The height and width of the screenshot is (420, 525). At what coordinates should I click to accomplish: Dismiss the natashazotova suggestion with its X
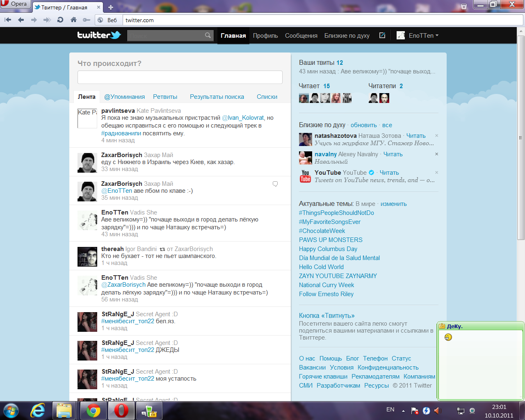click(x=436, y=136)
